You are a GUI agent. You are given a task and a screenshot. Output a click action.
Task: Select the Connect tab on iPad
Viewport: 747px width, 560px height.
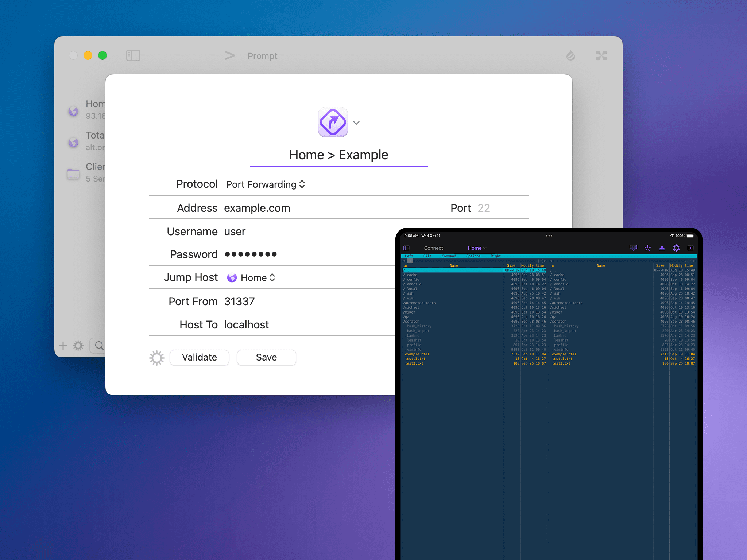433,248
